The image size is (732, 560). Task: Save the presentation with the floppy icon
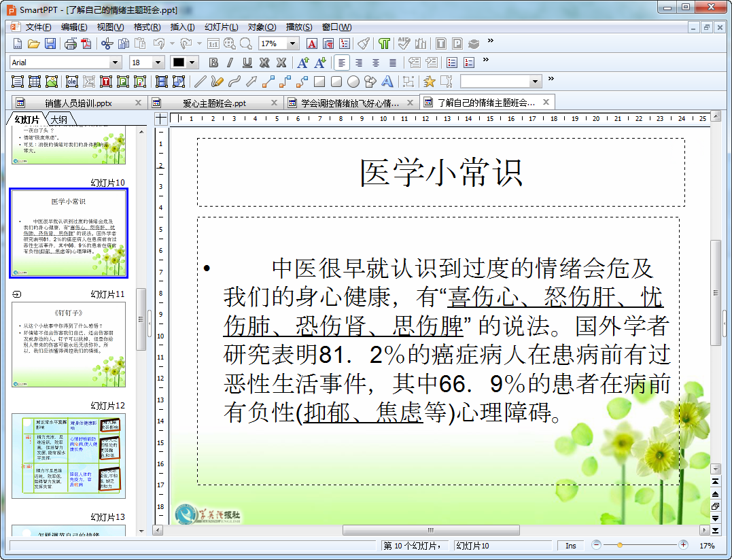tap(50, 44)
